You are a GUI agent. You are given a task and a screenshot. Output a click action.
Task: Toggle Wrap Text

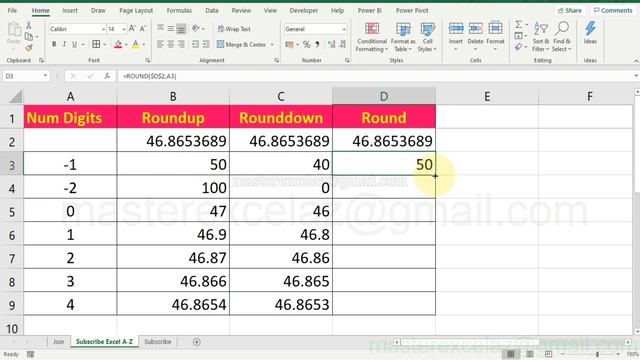234,29
